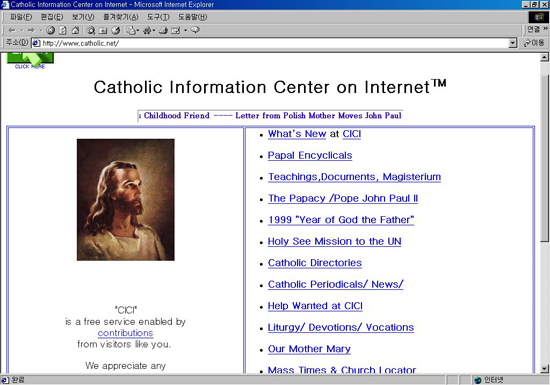This screenshot has height=385, width=550.
Task: Click the portrait painting image
Action: (126, 200)
